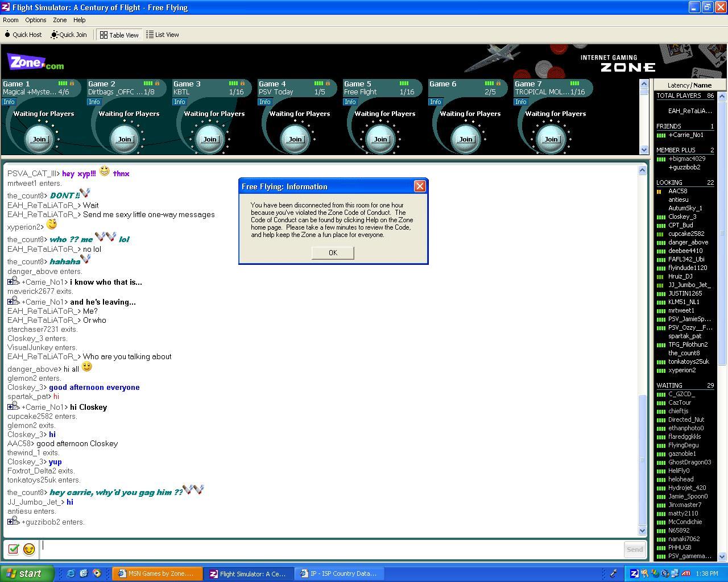Open Info for Game 4
The width and height of the screenshot is (728, 582).
pyautogui.click(x=265, y=102)
